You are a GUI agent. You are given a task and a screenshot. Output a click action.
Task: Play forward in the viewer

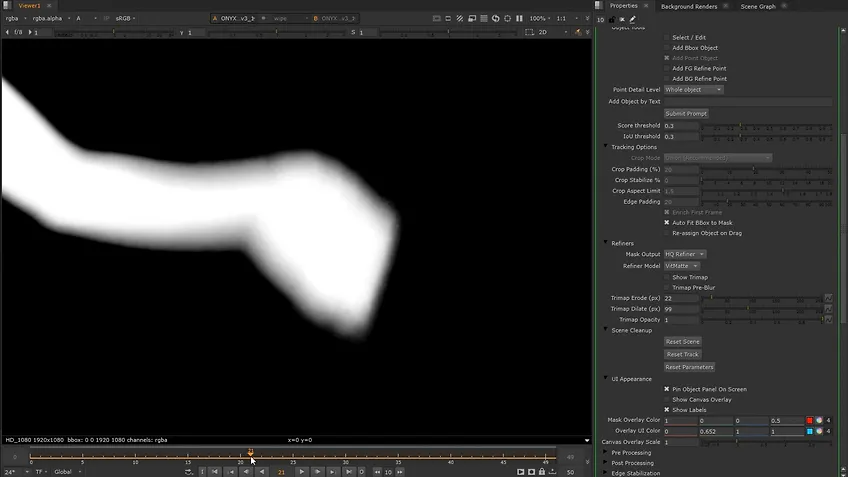click(302, 472)
